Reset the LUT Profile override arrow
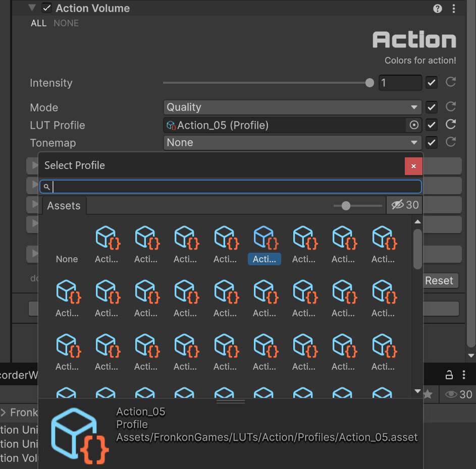 pyautogui.click(x=451, y=125)
